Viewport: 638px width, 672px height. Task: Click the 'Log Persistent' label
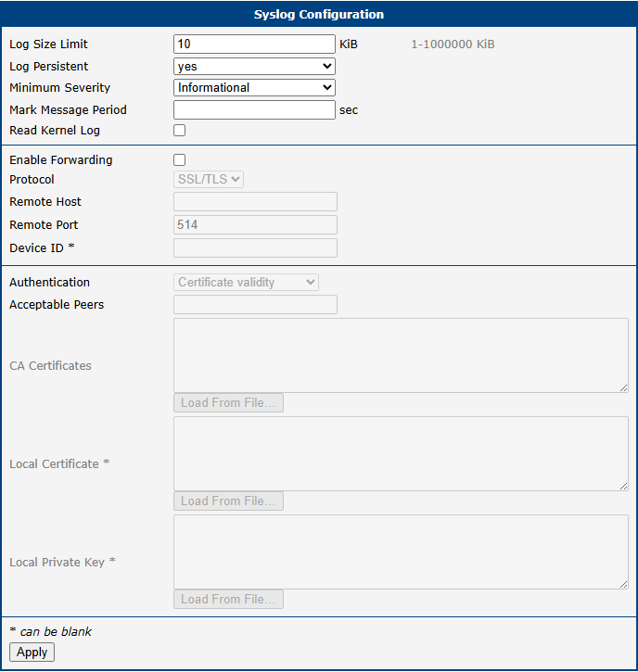coord(49,67)
